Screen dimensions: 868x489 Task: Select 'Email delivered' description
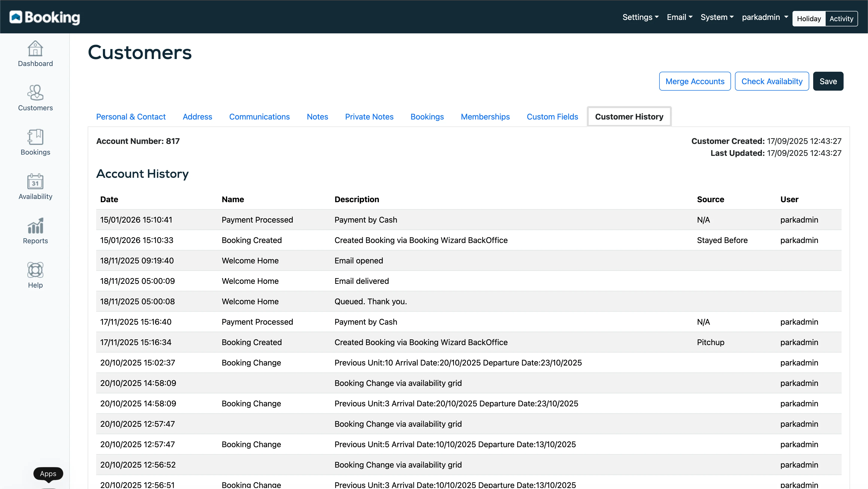(x=362, y=281)
